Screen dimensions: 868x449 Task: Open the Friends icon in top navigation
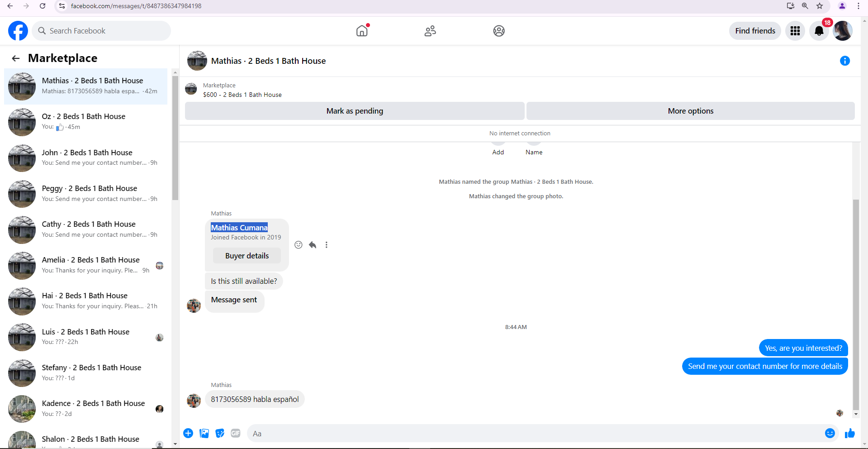pyautogui.click(x=430, y=31)
